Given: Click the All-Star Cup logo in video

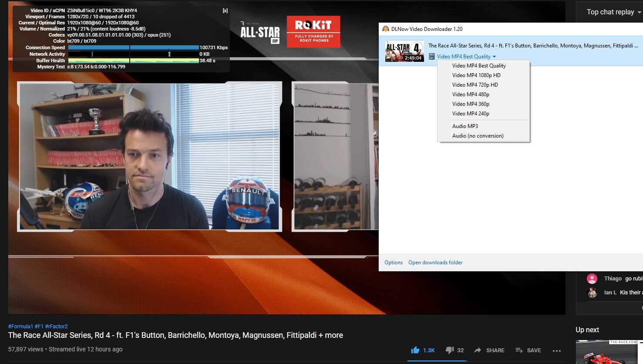Looking at the screenshot, I should [x=260, y=33].
